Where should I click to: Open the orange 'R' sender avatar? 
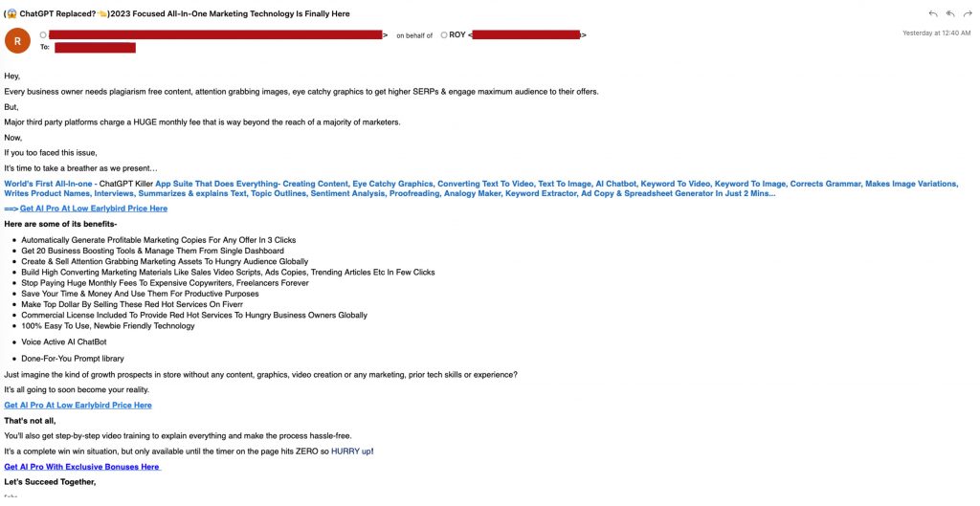(x=17, y=40)
